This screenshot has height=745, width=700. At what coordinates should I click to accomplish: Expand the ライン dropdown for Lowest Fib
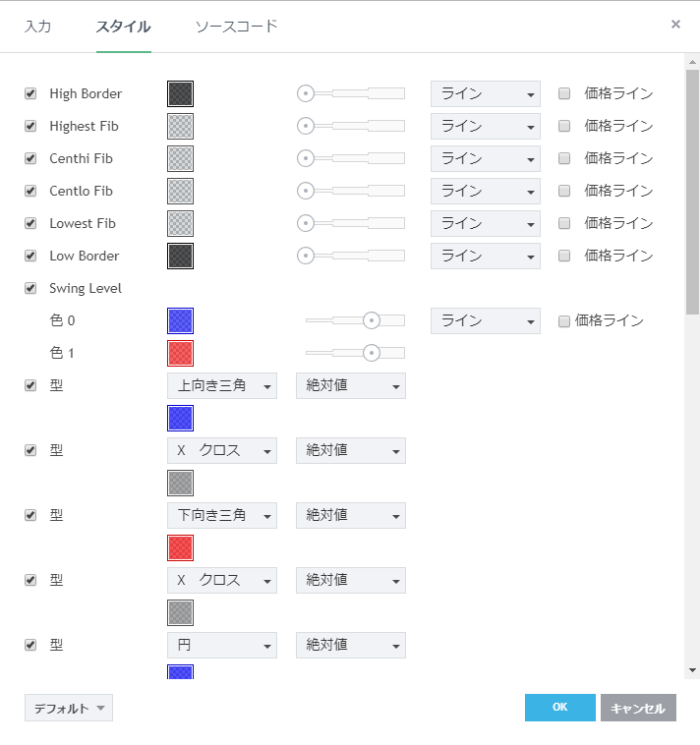pos(486,223)
